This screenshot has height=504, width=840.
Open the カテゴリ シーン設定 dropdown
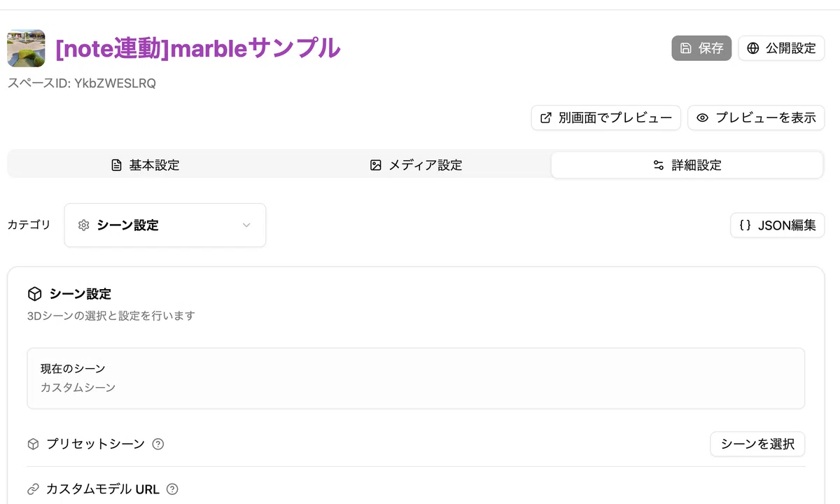(x=165, y=225)
